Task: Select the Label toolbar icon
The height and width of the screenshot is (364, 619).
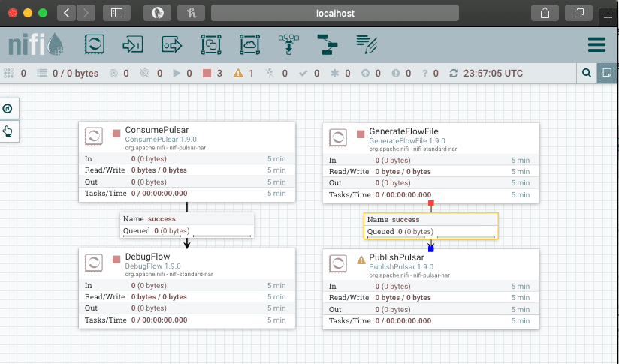Action: [x=367, y=44]
